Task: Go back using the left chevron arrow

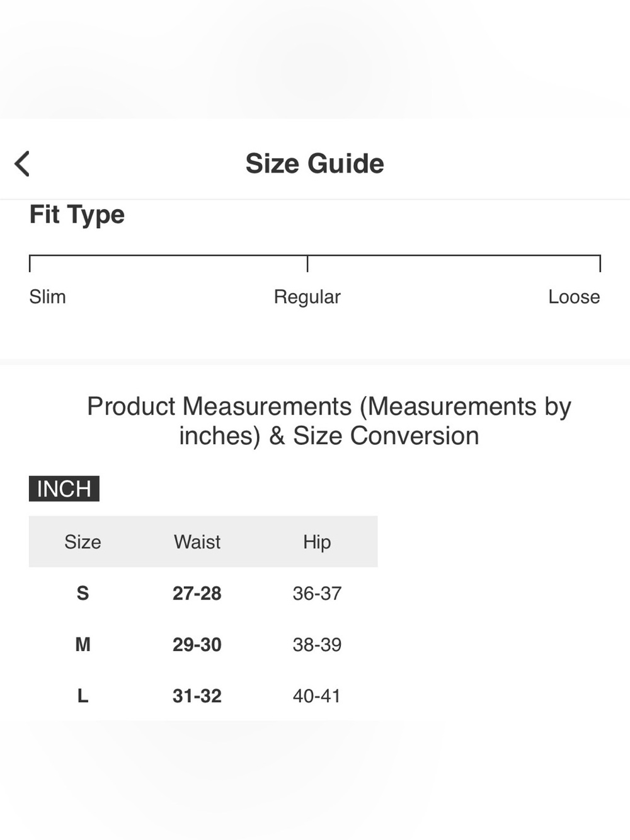Action: pyautogui.click(x=22, y=164)
